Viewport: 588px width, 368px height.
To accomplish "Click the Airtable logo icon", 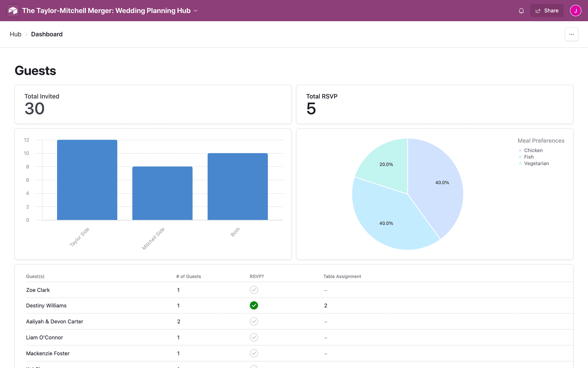I will [13, 11].
